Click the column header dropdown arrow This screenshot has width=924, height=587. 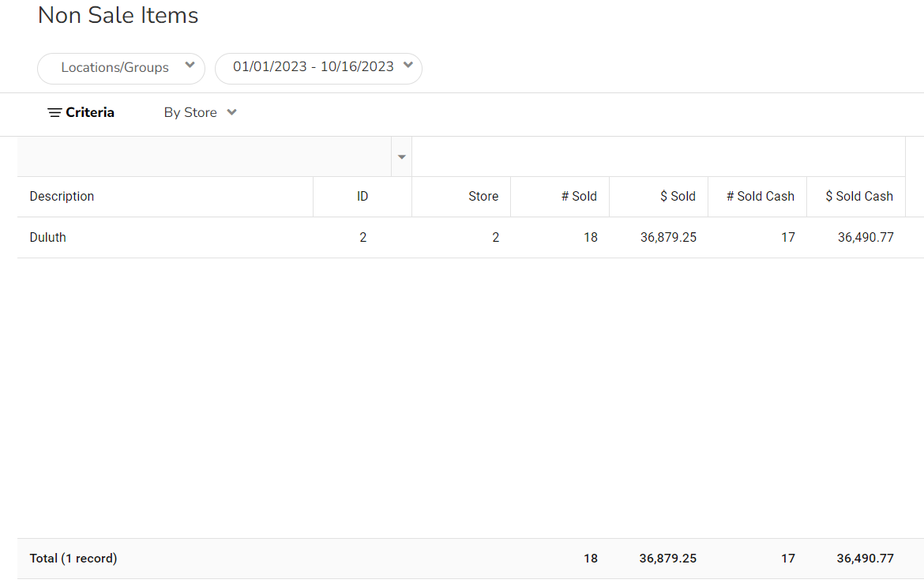(x=402, y=157)
